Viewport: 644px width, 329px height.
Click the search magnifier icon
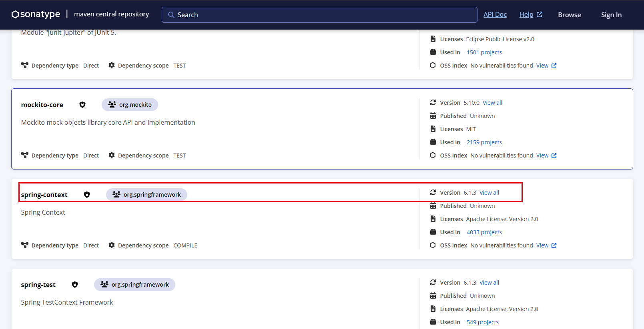click(171, 15)
